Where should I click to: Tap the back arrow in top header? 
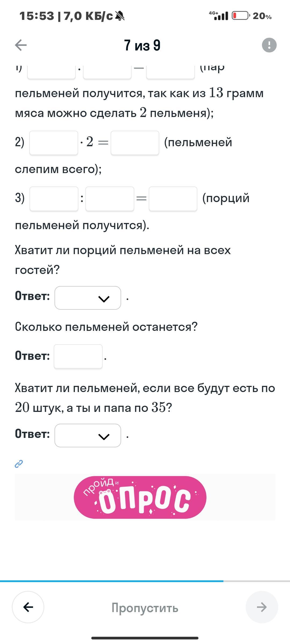point(21,45)
